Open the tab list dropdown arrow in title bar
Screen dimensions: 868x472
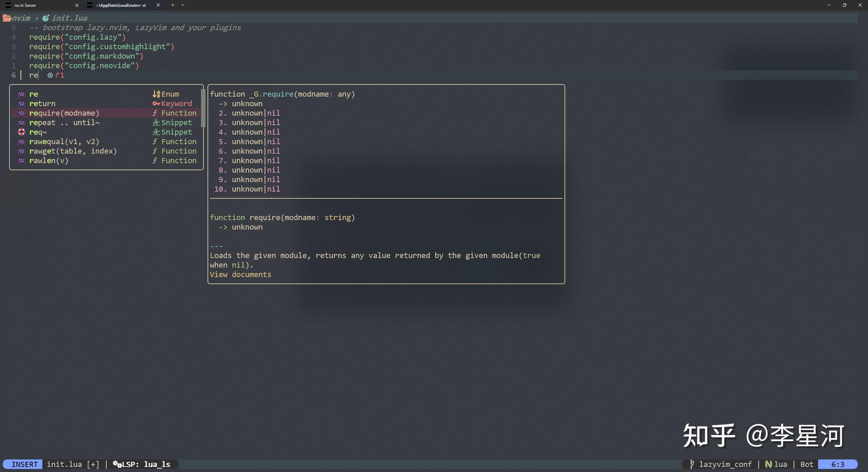point(183,5)
